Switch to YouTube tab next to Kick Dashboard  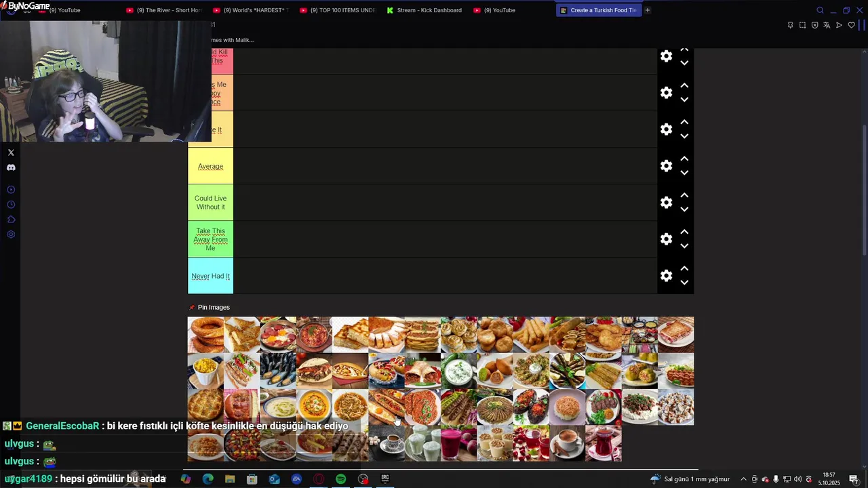pos(511,10)
